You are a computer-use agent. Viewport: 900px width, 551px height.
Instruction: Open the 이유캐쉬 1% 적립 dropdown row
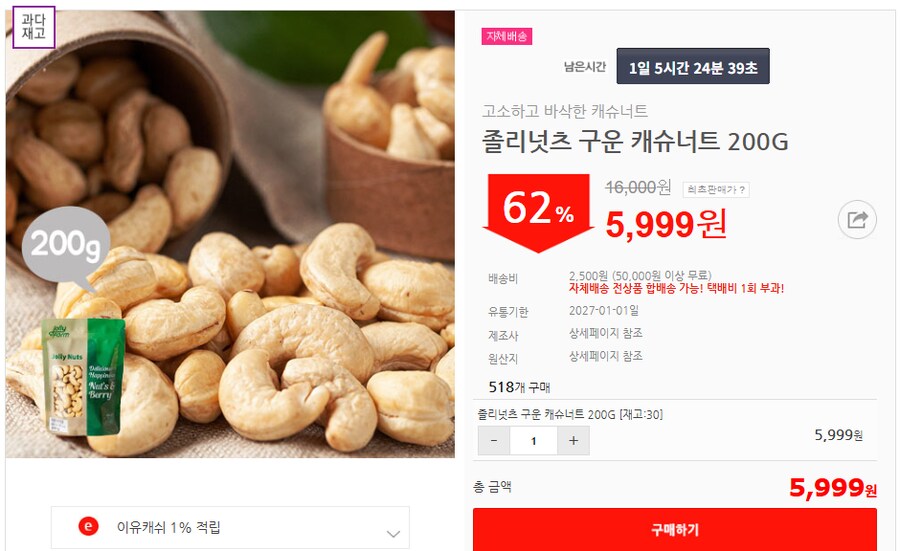click(230, 527)
